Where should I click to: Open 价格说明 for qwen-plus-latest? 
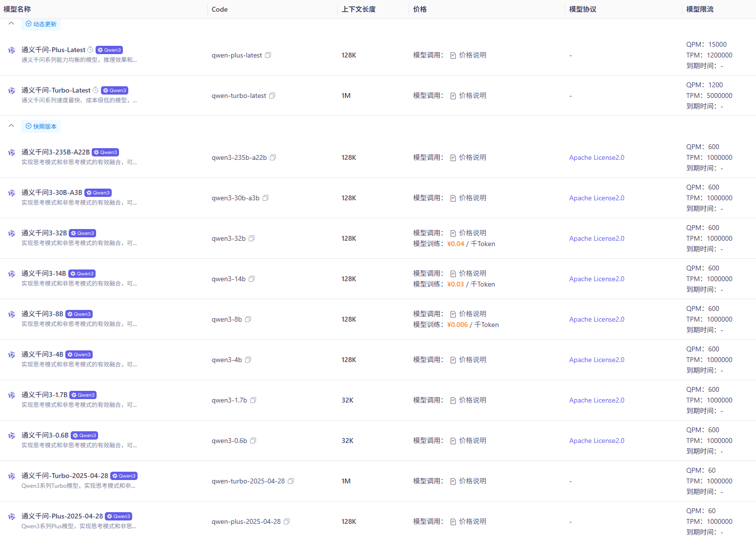[x=468, y=55]
